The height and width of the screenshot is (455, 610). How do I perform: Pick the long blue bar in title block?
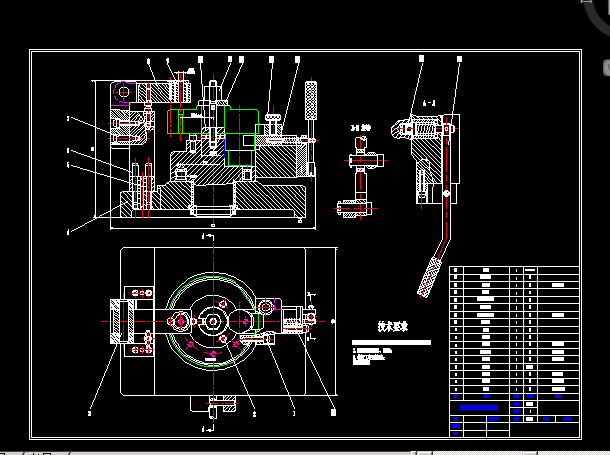tap(479, 408)
